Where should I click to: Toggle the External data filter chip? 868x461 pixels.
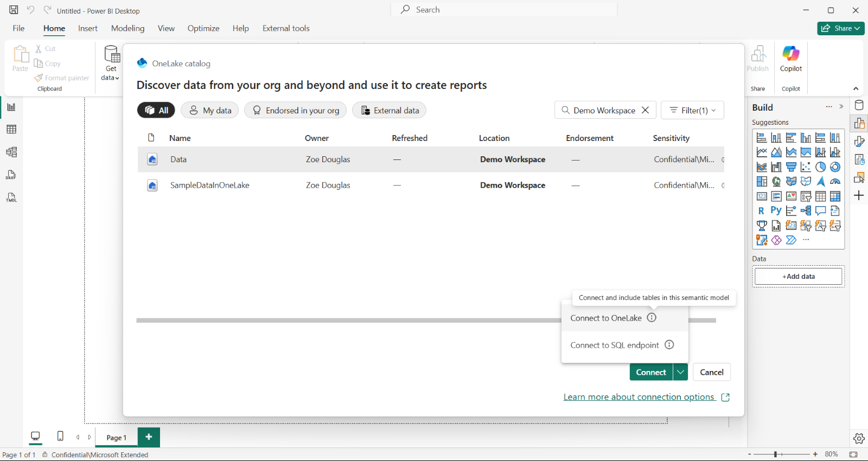389,110
